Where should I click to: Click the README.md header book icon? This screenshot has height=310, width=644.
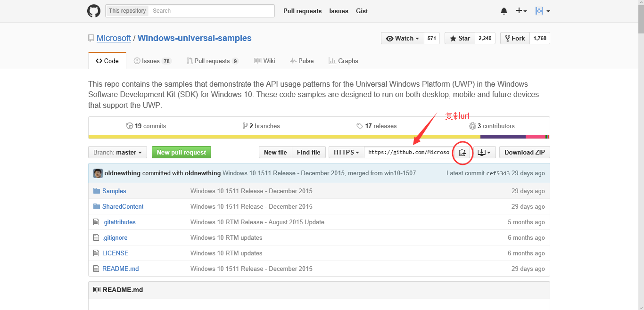[x=97, y=290]
